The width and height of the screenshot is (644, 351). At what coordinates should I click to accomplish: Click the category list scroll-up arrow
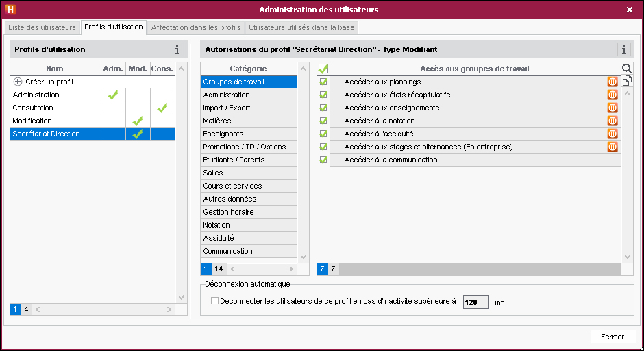[303, 69]
